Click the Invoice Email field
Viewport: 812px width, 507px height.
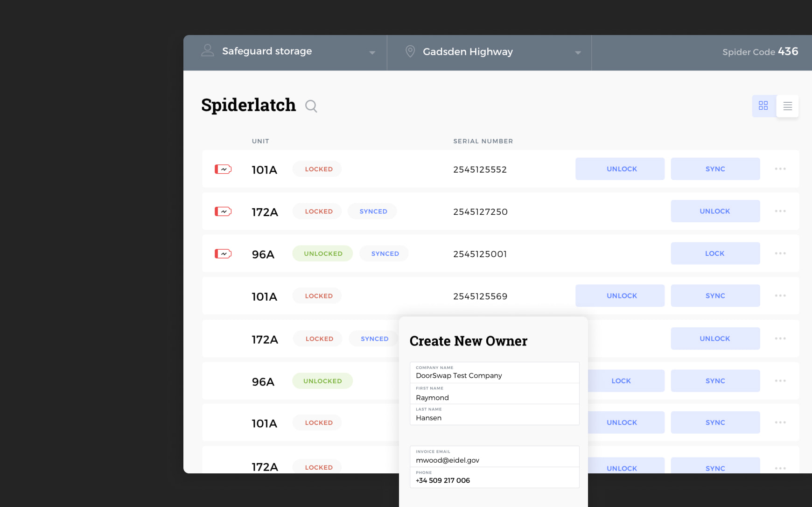pyautogui.click(x=494, y=457)
